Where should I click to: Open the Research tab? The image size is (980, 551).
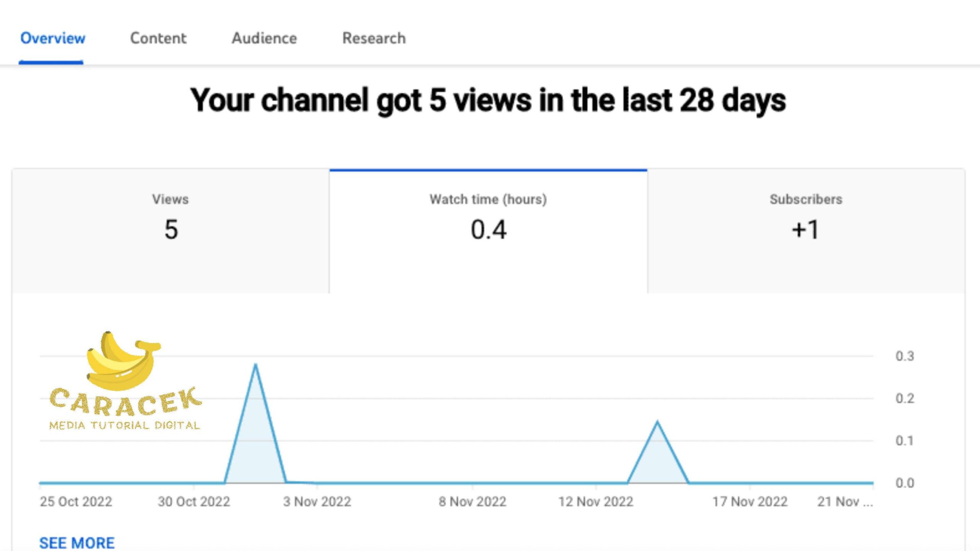coord(374,38)
